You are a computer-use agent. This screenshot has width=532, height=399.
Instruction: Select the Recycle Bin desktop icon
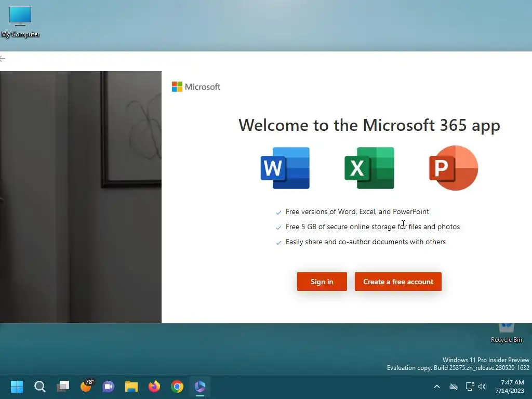click(x=506, y=334)
